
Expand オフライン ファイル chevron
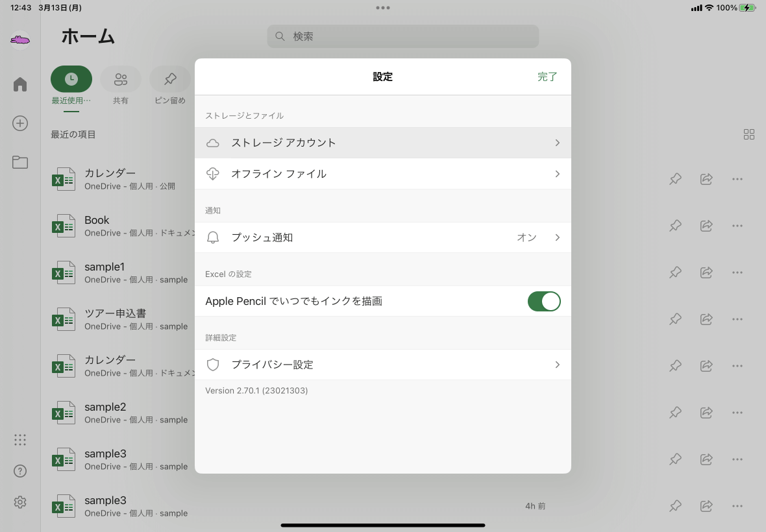click(558, 174)
